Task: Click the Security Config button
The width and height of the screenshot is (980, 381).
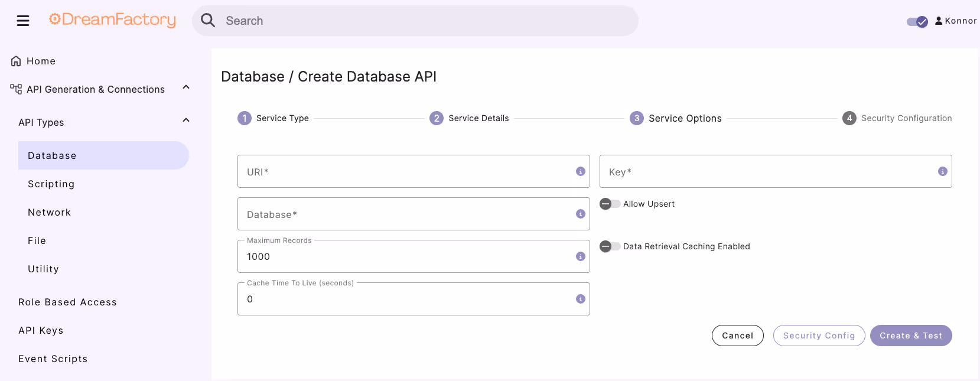Action: point(819,336)
